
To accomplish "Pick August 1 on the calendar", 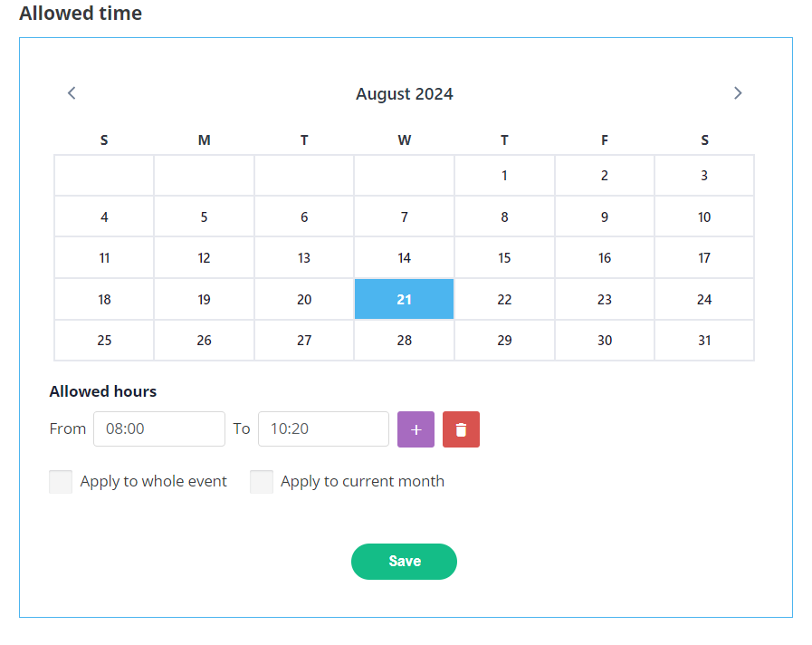I will click(x=504, y=176).
